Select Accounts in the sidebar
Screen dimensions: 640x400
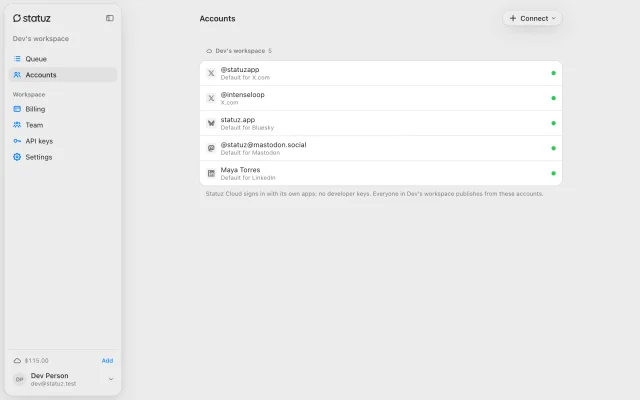(63, 75)
